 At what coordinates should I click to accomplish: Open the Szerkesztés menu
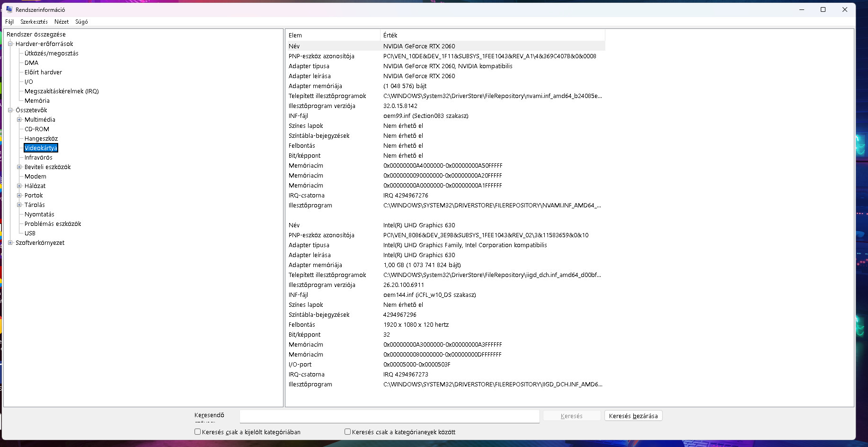pyautogui.click(x=34, y=22)
